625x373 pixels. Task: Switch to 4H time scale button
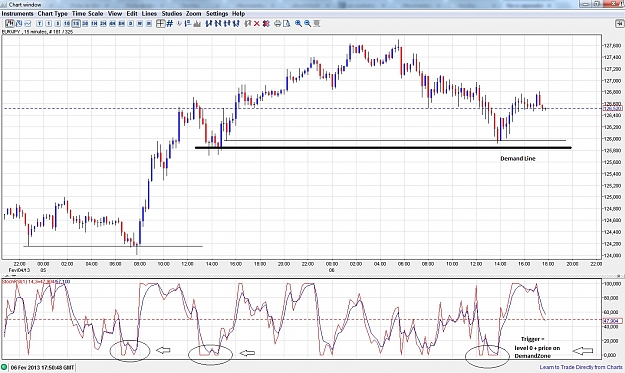(x=112, y=24)
